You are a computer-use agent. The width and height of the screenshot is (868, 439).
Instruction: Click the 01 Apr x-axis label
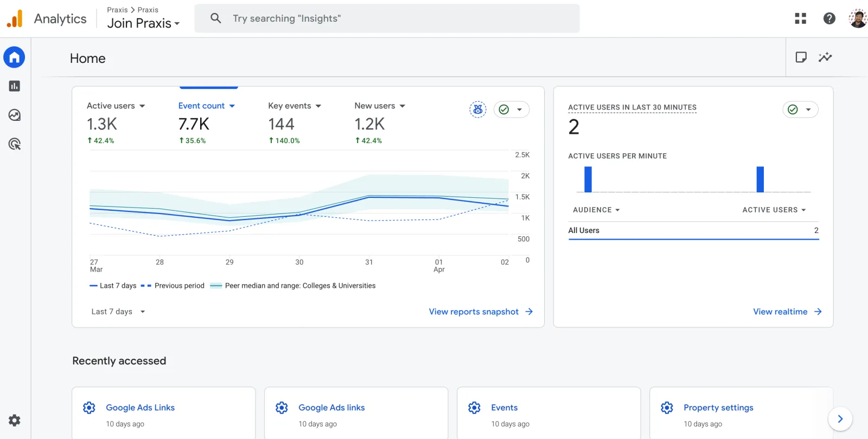click(439, 266)
